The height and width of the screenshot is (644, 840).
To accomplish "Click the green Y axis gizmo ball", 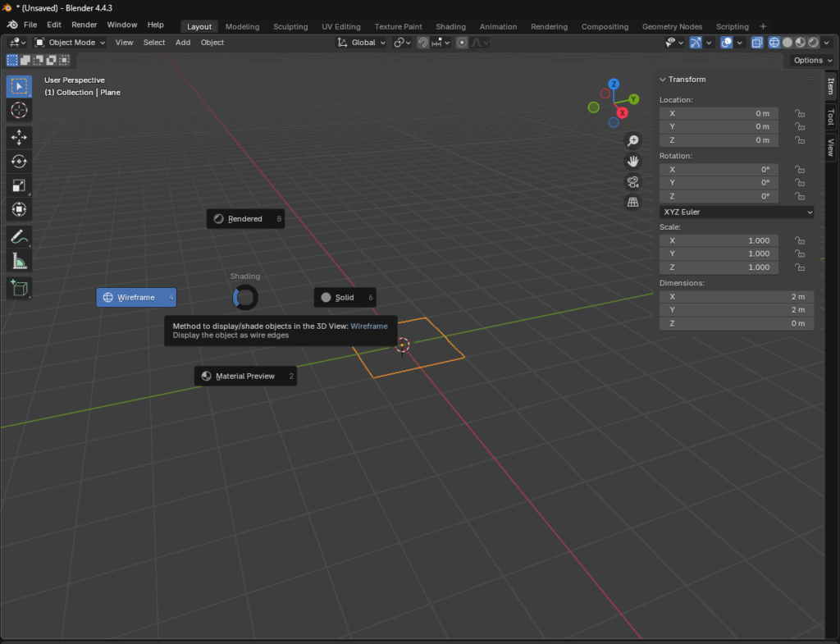I will 634,99.
